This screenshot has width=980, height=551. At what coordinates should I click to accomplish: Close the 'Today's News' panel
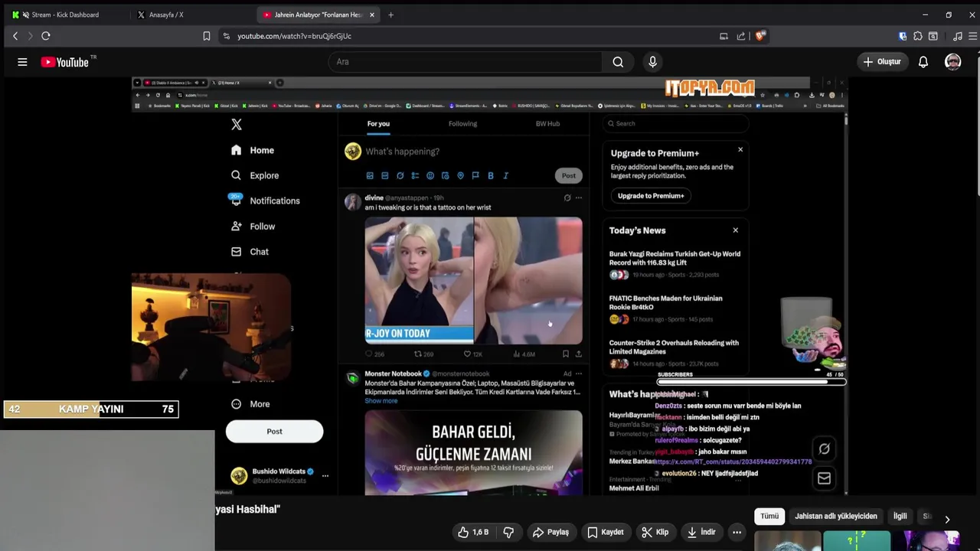736,230
